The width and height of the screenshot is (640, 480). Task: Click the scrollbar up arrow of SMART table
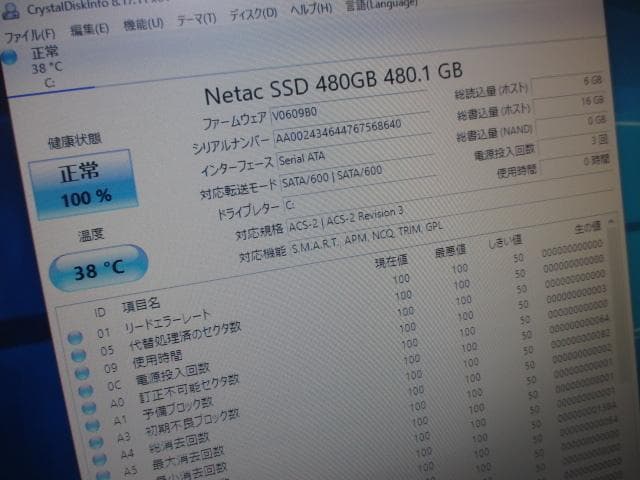click(611, 221)
